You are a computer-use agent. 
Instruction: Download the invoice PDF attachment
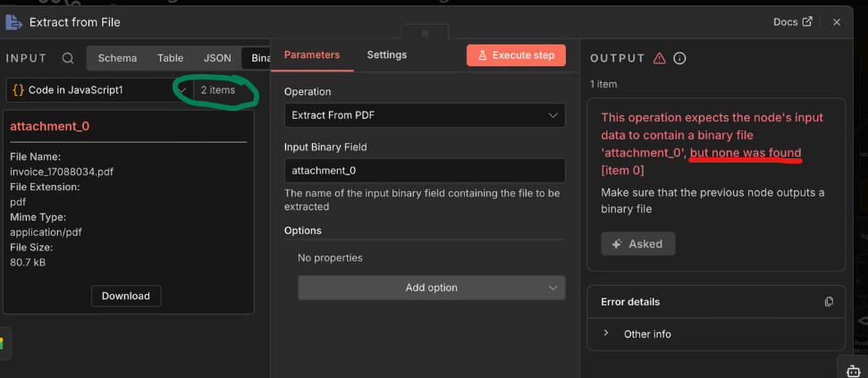click(126, 296)
